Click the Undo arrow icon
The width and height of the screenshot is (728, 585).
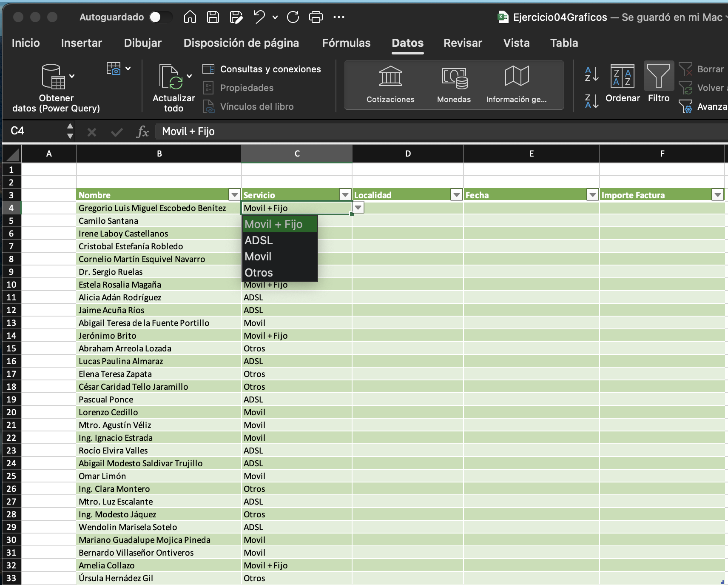[259, 17]
